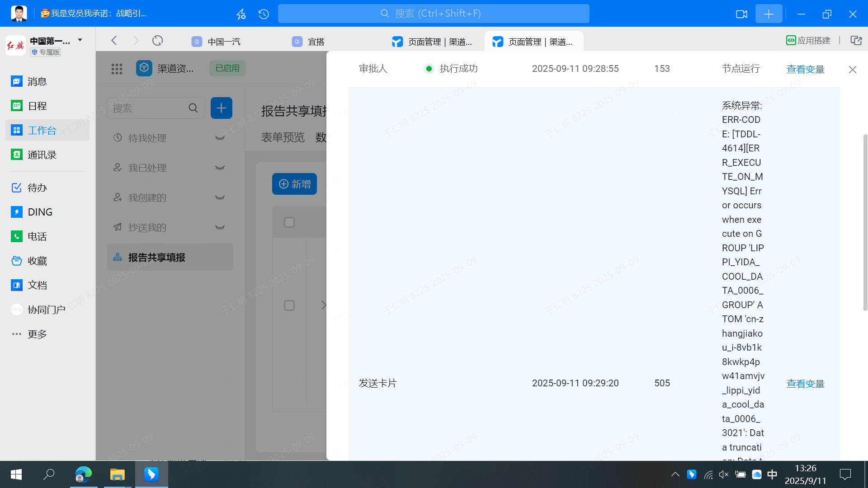This screenshot has height=488, width=868.
Task: Click the history clock icon in title bar
Action: (x=264, y=14)
